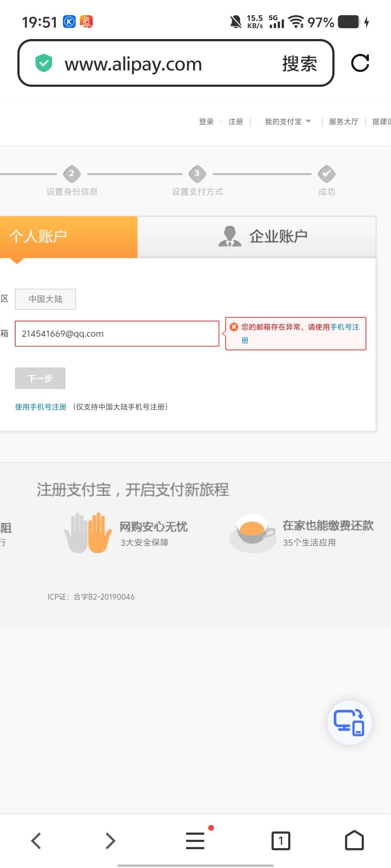Tap the 5G signal strength icon
Image resolution: width=391 pixels, height=868 pixels.
(277, 22)
